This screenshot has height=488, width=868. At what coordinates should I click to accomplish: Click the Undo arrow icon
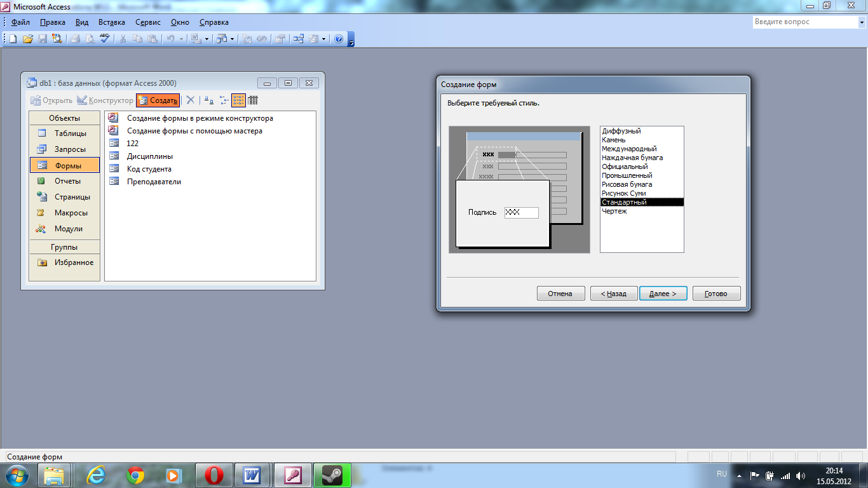pyautogui.click(x=170, y=39)
